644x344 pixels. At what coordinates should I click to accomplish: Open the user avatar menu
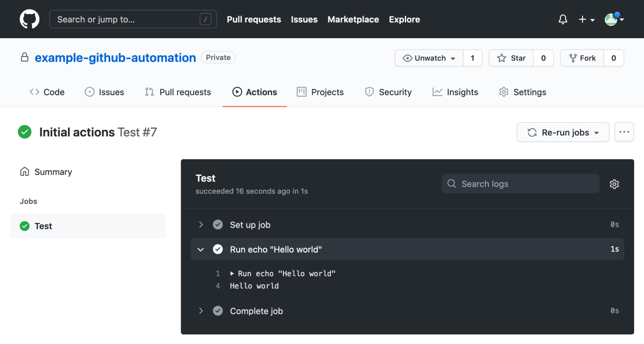[614, 19]
